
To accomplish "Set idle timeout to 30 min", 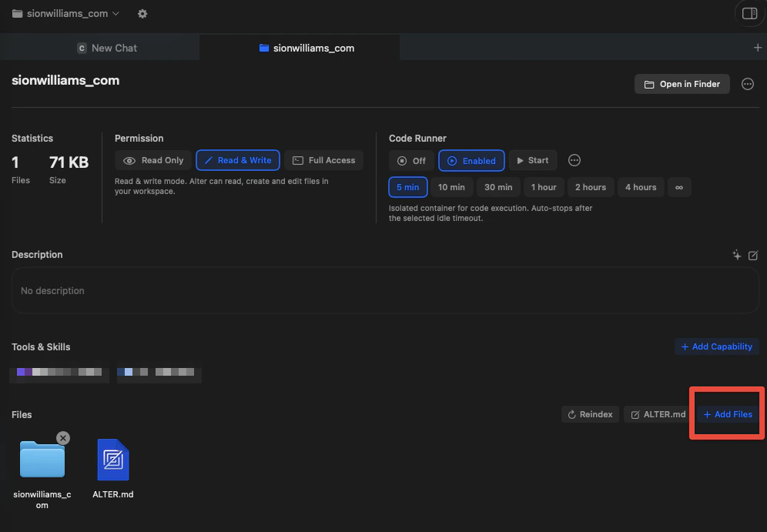I will (498, 186).
